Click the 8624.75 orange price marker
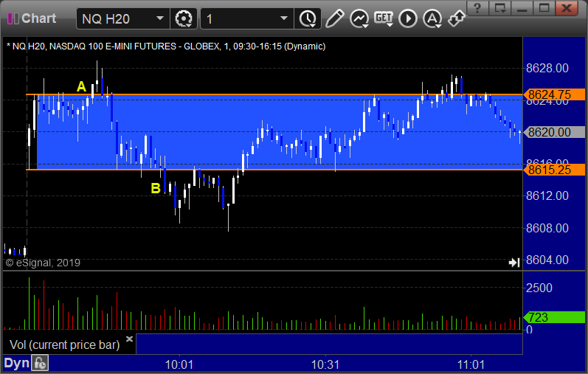 coord(554,94)
